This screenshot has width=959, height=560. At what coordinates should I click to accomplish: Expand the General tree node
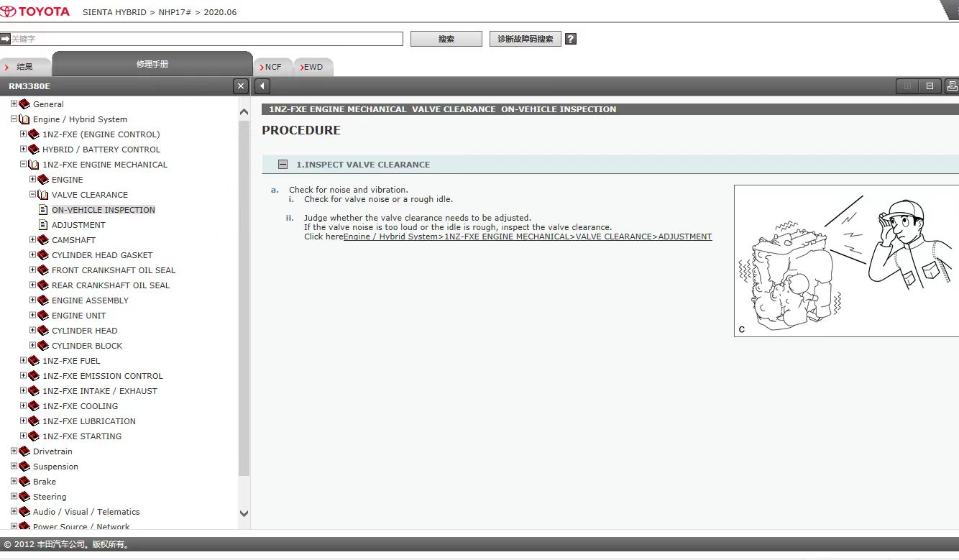14,104
